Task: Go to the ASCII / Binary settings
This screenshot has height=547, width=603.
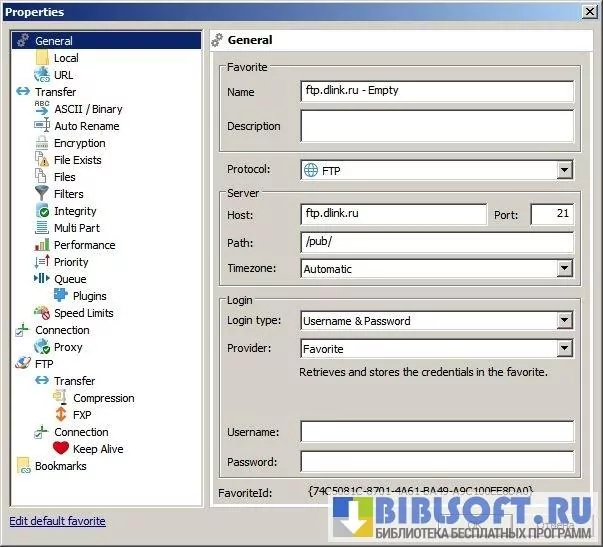Action: pyautogui.click(x=88, y=109)
